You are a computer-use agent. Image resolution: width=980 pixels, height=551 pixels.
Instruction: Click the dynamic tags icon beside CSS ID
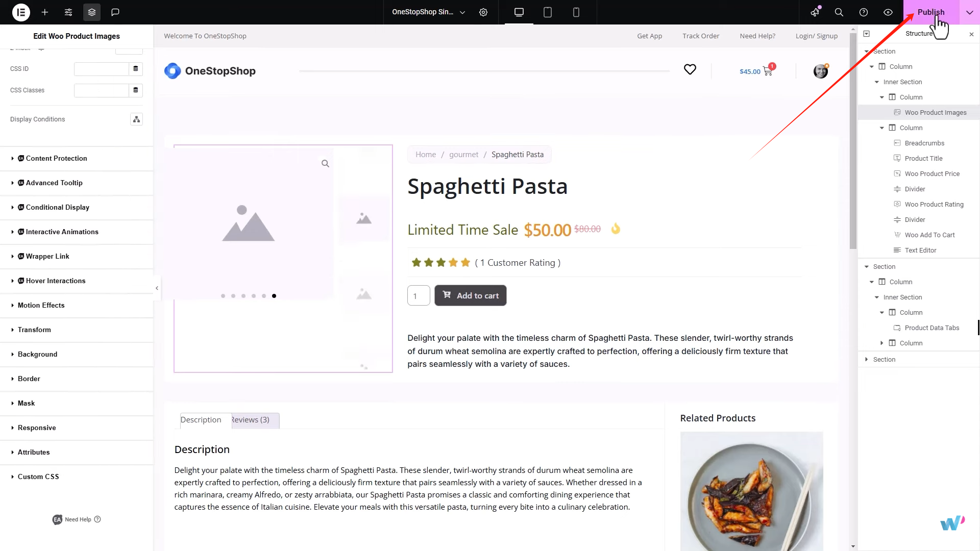tap(135, 68)
